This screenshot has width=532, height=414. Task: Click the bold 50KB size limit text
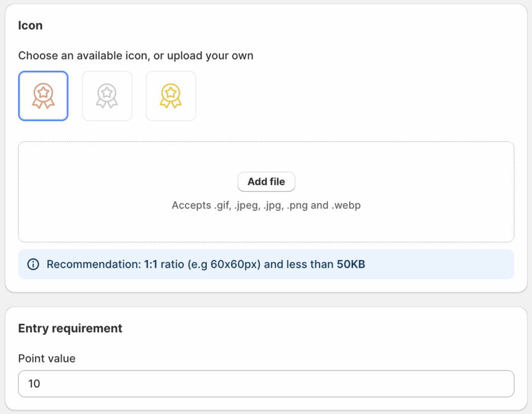[351, 264]
